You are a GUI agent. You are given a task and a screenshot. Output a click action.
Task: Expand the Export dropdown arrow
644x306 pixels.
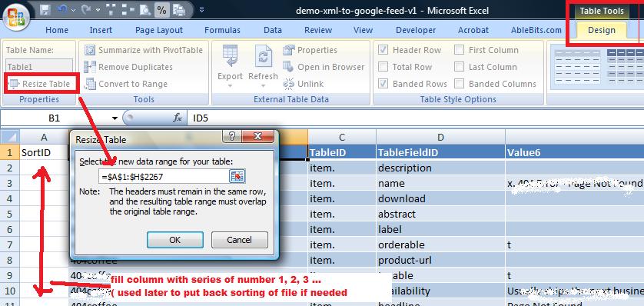(230, 86)
